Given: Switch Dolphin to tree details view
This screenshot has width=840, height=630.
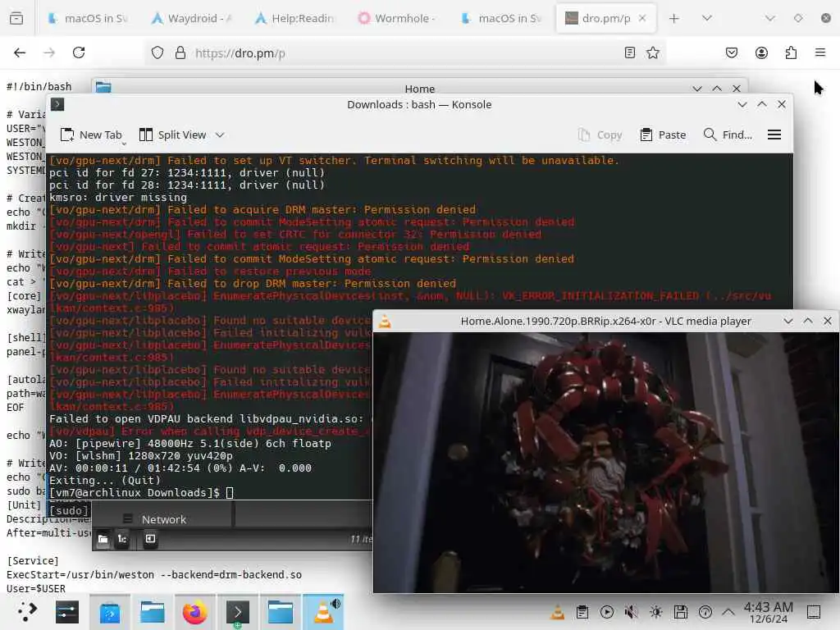Looking at the screenshot, I should tap(123, 539).
